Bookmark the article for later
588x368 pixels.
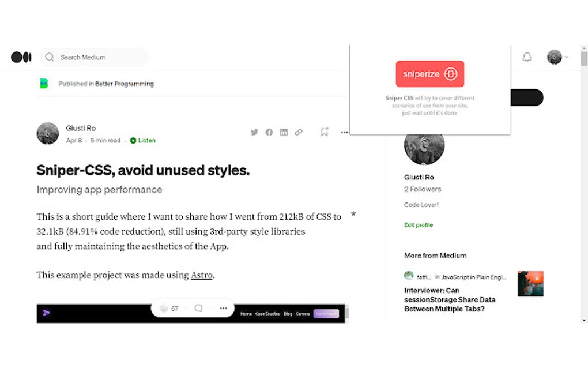pos(324,132)
